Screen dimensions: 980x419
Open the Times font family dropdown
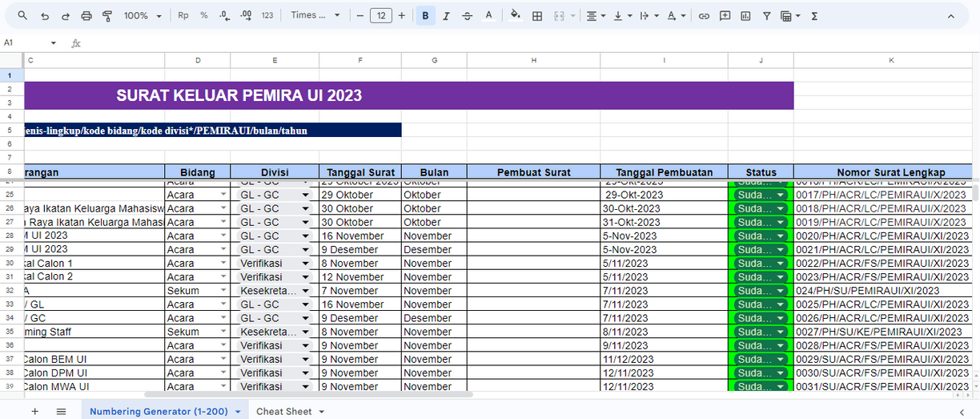click(315, 16)
